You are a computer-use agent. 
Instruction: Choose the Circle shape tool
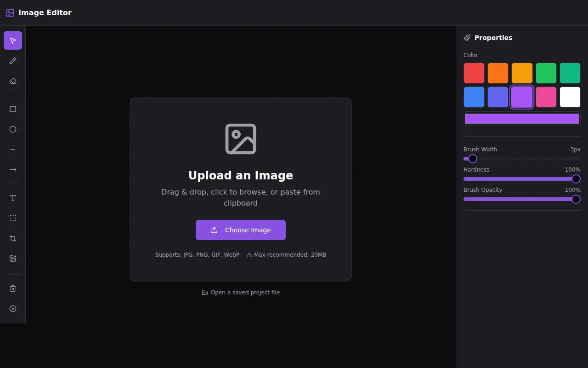pos(13,129)
